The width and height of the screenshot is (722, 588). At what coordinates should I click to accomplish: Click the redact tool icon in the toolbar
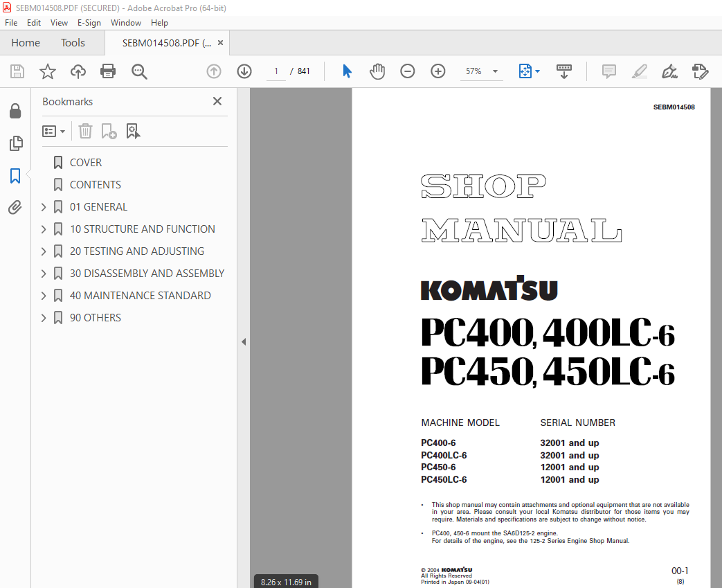tap(701, 71)
